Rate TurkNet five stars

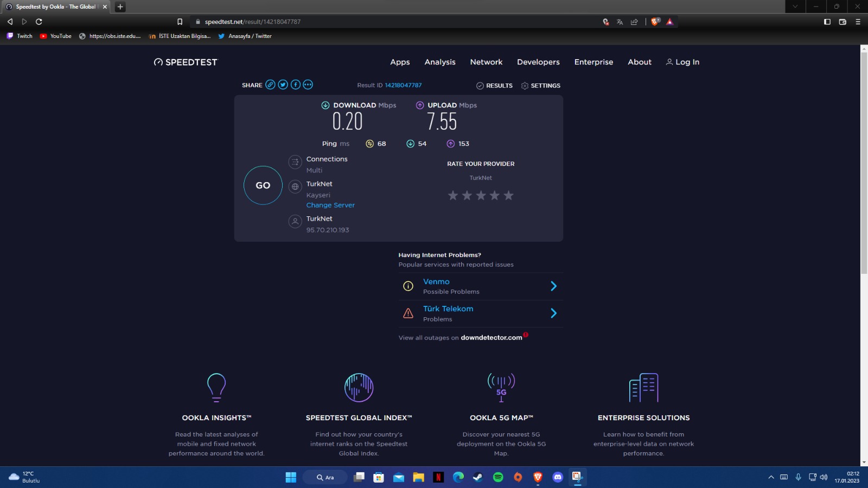pyautogui.click(x=508, y=195)
